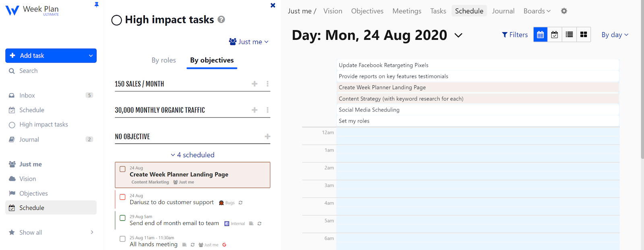This screenshot has height=250, width=644.
Task: Open the By day dropdown
Action: (x=615, y=35)
